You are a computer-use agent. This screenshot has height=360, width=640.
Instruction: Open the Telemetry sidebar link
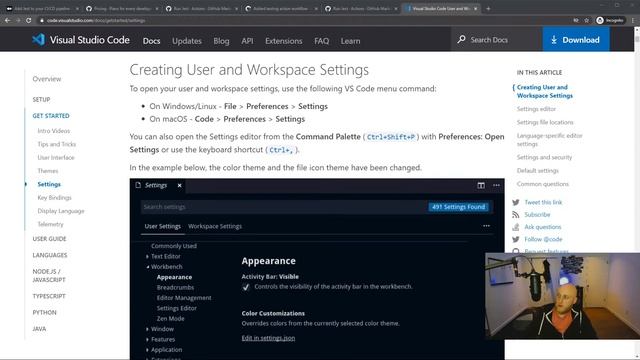(51, 224)
